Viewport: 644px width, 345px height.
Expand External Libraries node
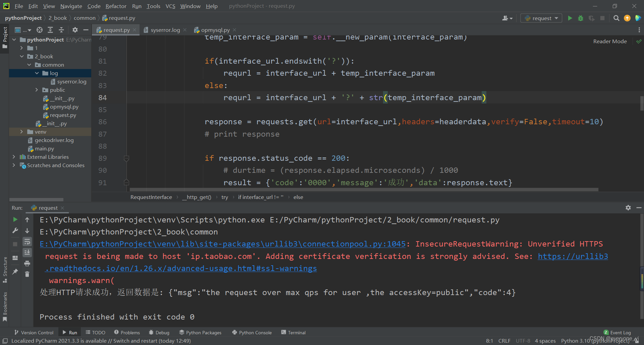14,157
